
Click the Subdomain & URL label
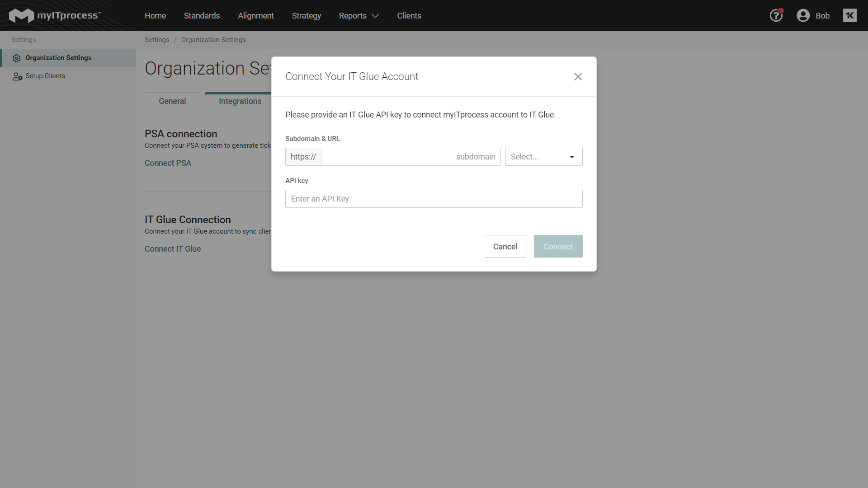click(x=312, y=139)
